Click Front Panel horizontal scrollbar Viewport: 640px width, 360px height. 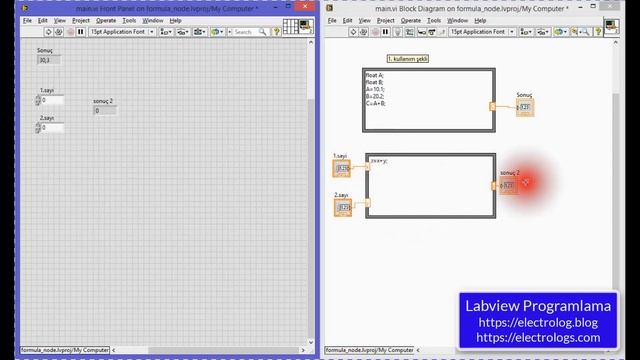coord(208,350)
